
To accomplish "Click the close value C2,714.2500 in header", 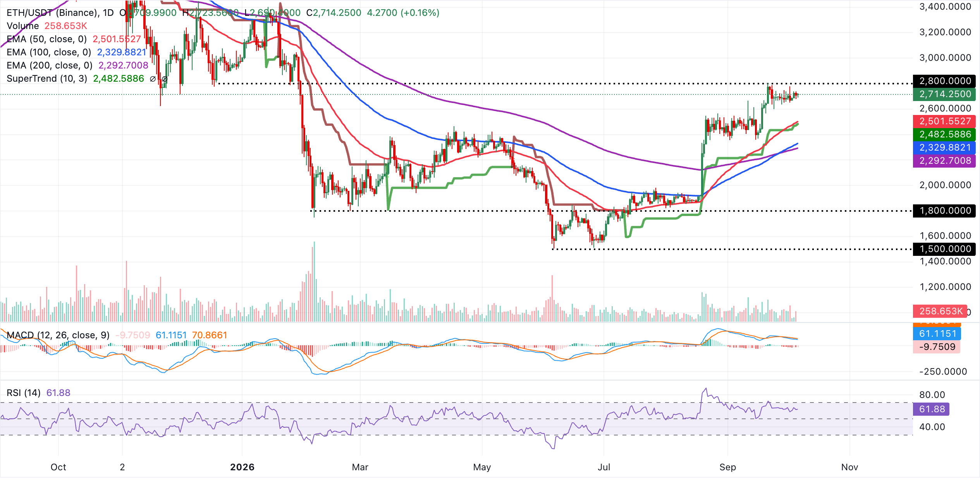I will pyautogui.click(x=334, y=13).
